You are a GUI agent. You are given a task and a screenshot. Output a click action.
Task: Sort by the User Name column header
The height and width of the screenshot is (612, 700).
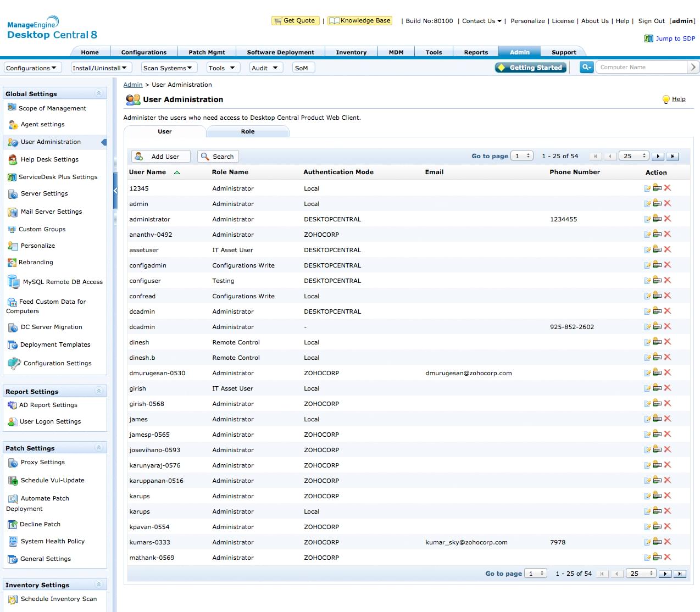pos(147,172)
